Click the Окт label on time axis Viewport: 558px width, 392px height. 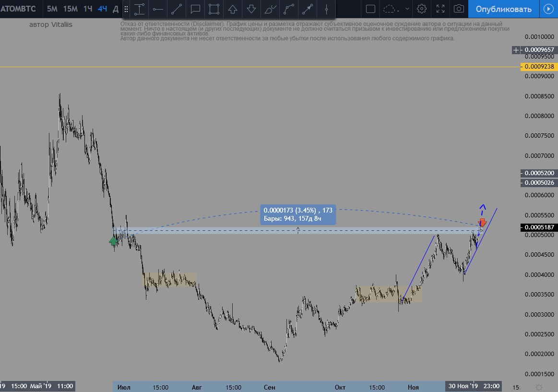point(340,387)
